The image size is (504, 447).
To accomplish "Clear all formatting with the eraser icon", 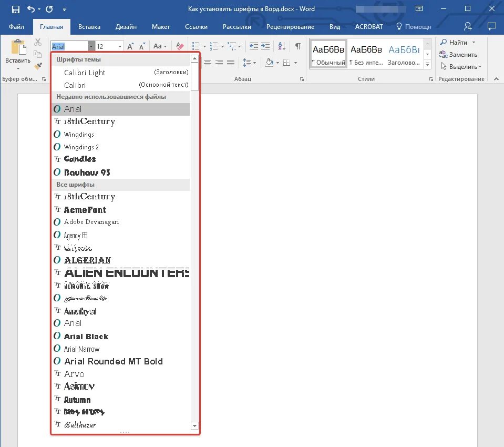I will 180,46.
